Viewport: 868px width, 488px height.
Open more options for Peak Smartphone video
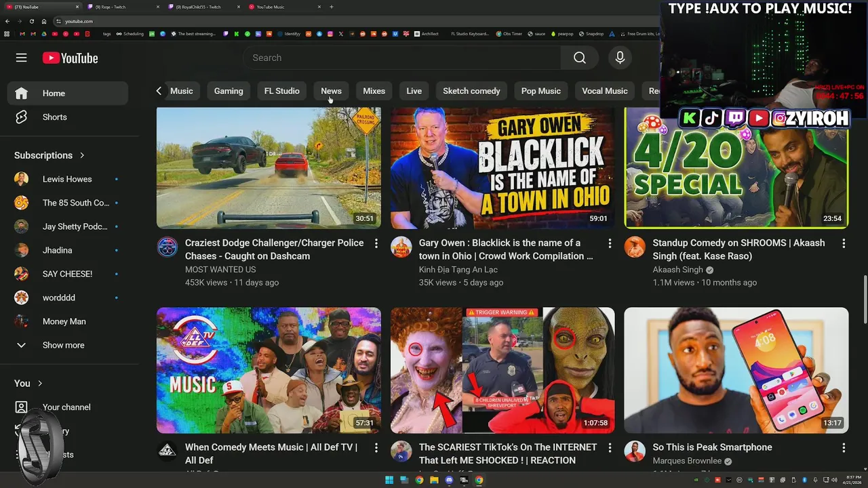[x=844, y=448]
